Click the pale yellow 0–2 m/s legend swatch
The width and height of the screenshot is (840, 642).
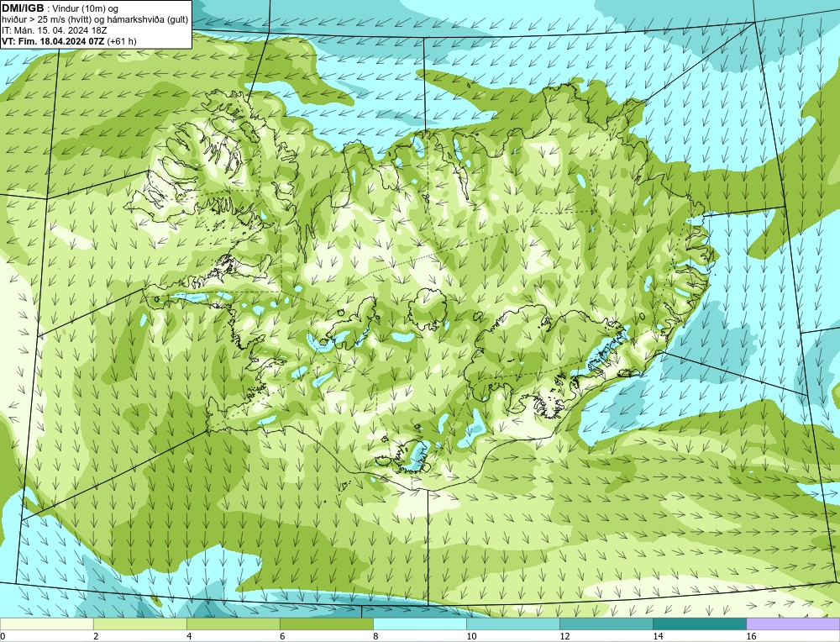pos(46,624)
